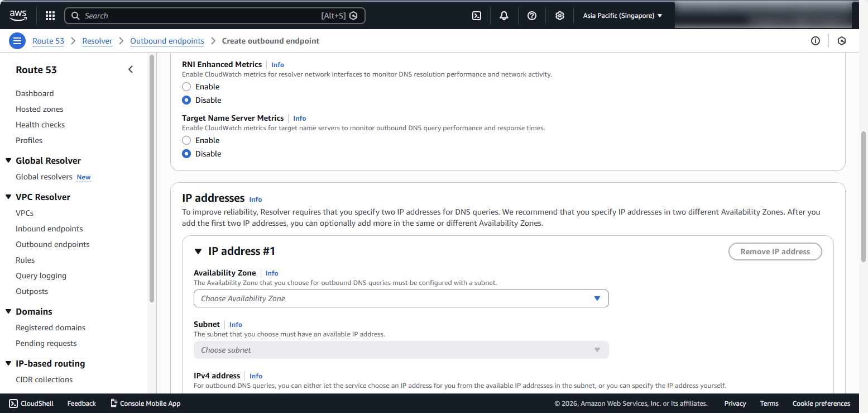Focus the AWS console Search field

click(215, 16)
